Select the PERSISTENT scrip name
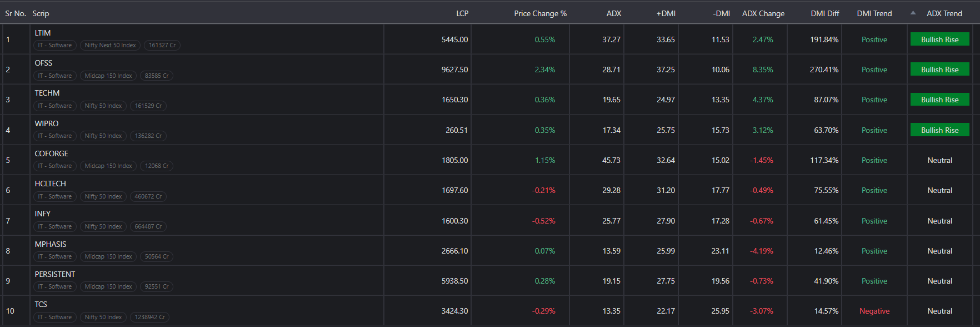The height and width of the screenshot is (327, 980). (x=55, y=274)
